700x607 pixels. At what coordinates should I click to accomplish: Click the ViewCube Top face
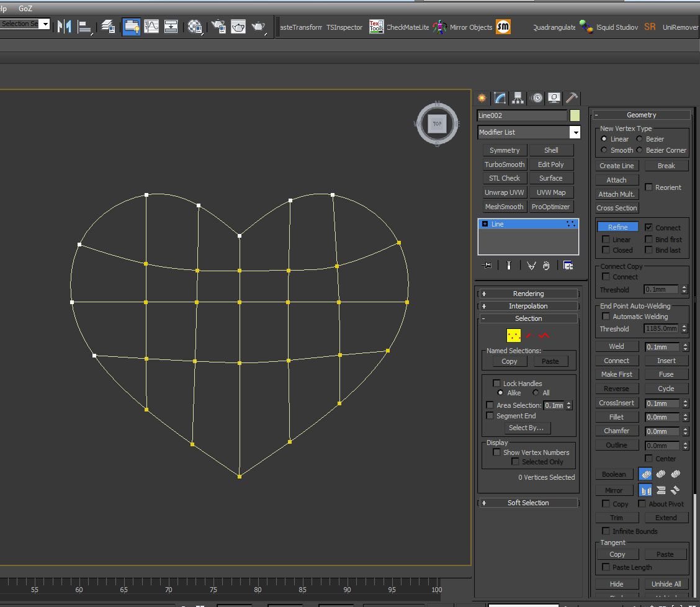click(437, 124)
